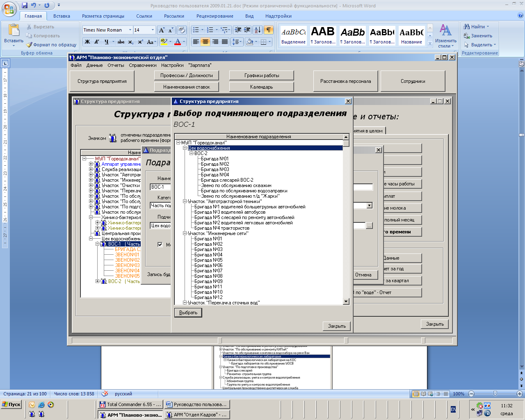
Task: Align text right
Action: 215,42
